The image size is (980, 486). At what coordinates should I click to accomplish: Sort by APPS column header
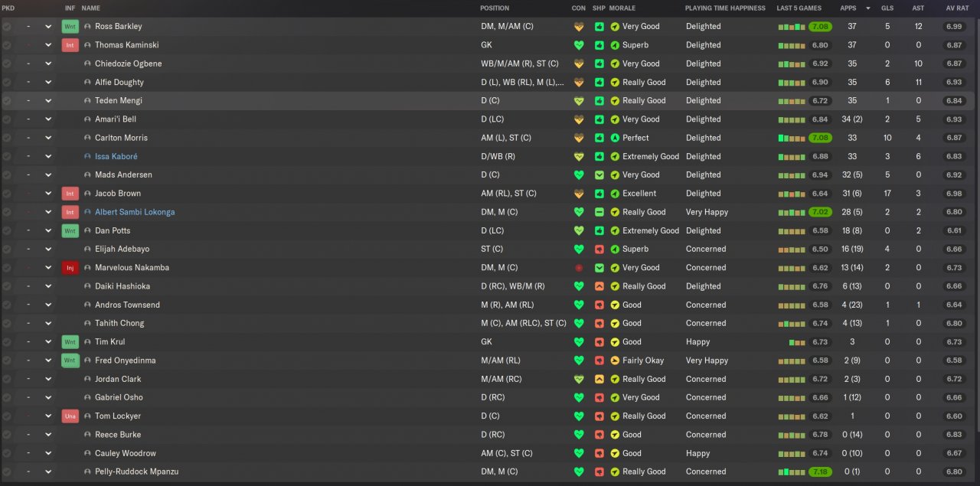pos(848,8)
